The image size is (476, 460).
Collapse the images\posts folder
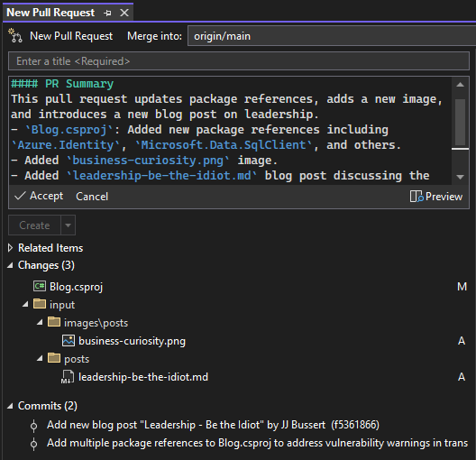coord(40,322)
